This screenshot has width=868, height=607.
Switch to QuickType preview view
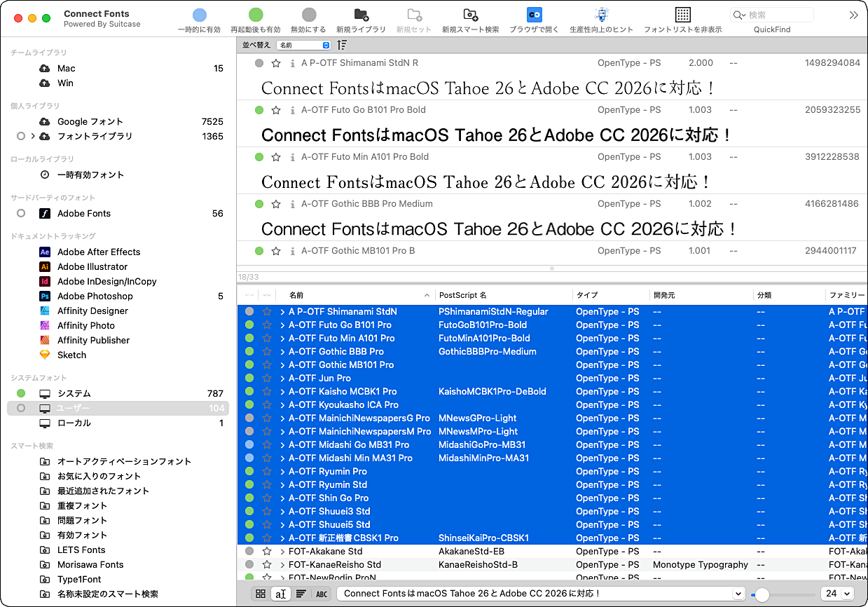click(x=281, y=594)
